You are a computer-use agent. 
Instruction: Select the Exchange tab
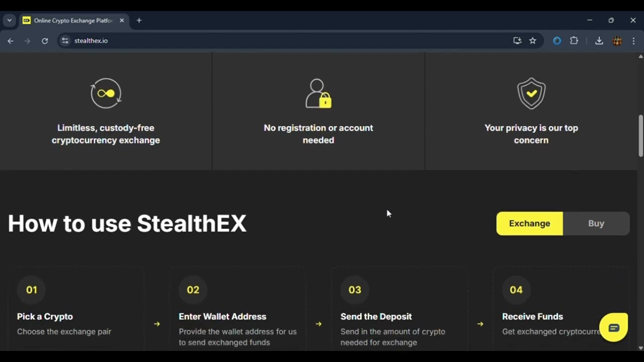point(530,223)
